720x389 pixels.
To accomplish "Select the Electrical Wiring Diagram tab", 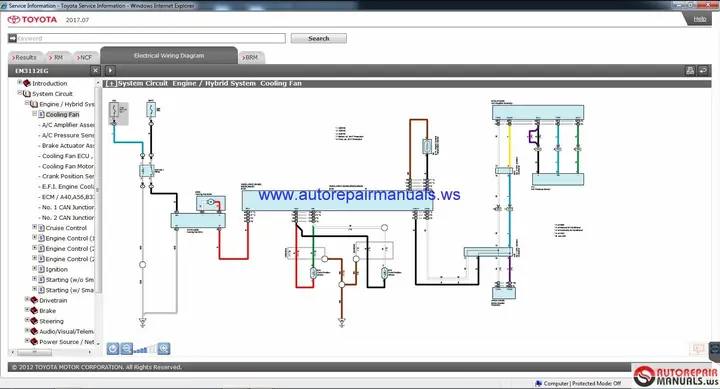I will (169, 56).
